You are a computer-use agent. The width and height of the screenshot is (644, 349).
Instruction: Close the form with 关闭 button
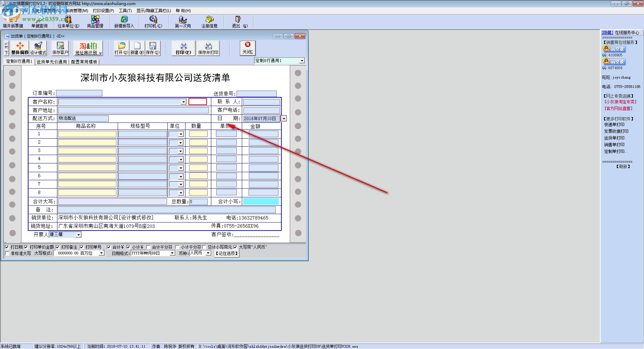pos(248,48)
